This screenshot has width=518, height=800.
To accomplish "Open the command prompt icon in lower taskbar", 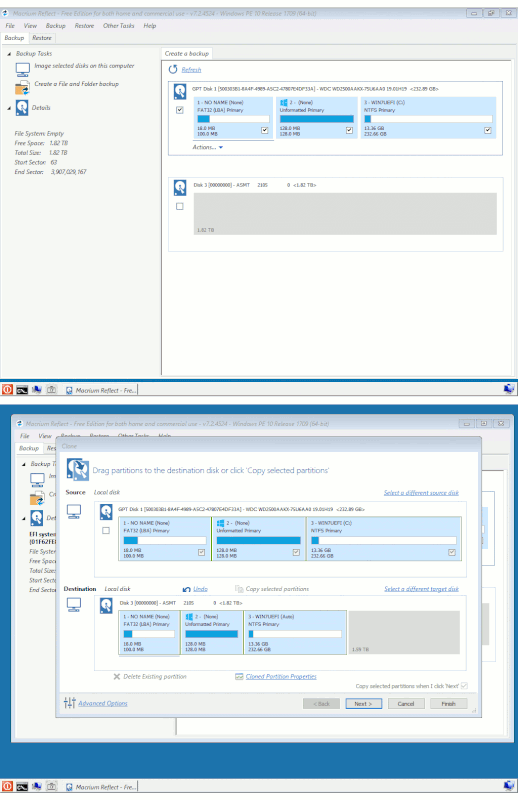I will tap(21, 787).
